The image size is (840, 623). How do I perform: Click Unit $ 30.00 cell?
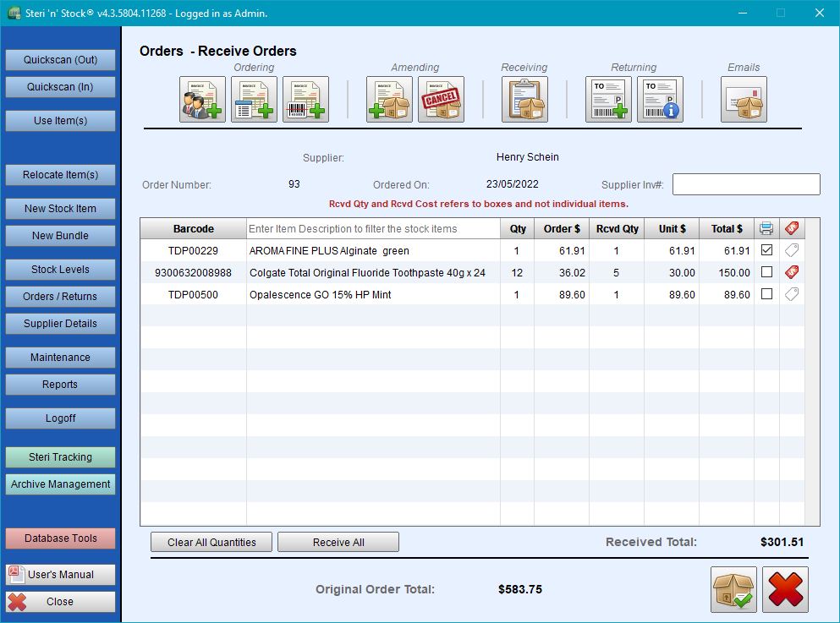point(672,272)
